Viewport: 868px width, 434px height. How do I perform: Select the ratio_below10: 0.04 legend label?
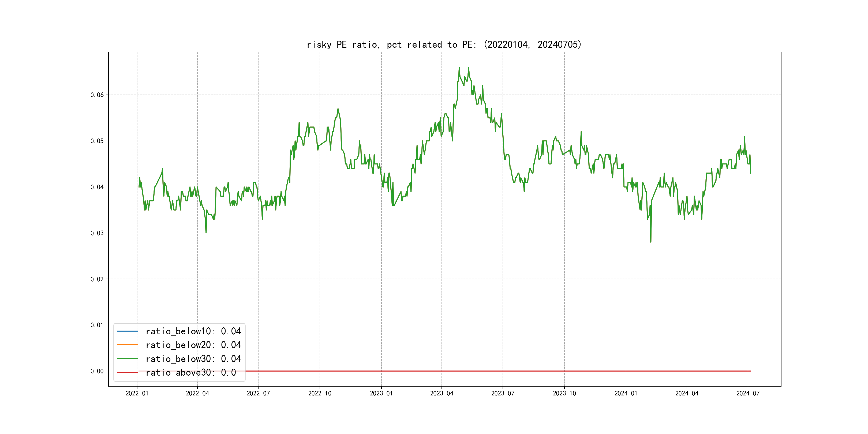[193, 331]
